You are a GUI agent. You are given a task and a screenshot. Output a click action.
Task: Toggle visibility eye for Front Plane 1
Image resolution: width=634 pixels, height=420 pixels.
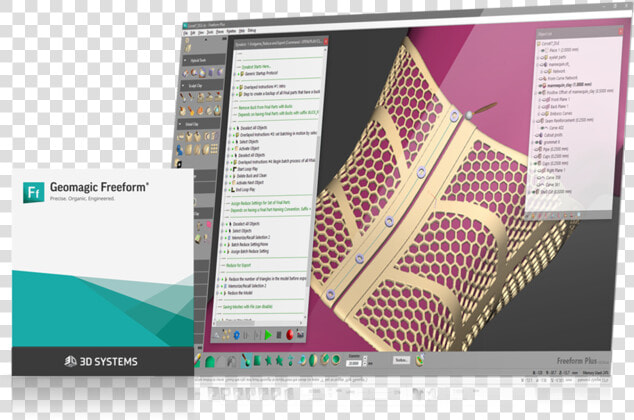[x=545, y=99]
